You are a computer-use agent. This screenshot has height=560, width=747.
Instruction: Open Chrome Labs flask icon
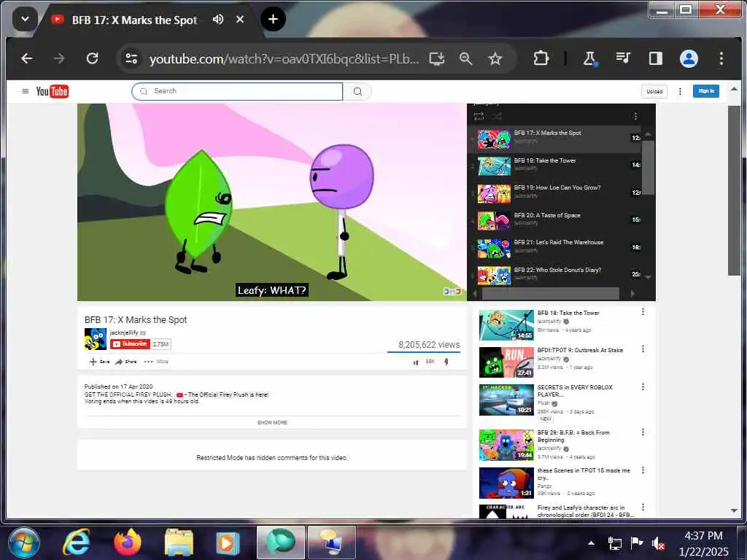pos(589,58)
